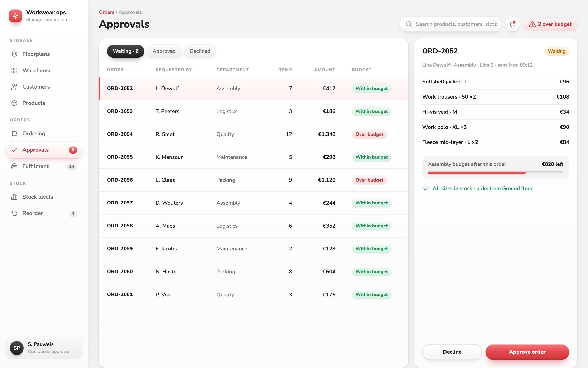Viewport: 588px width, 368px height.
Task: Open the Customers people icon
Action: [x=14, y=87]
